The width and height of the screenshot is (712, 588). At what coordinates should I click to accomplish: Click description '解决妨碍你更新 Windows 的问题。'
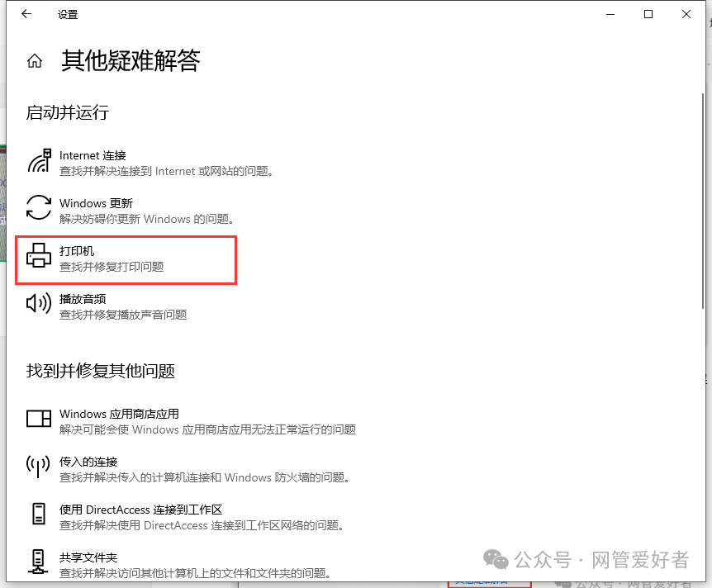click(148, 220)
